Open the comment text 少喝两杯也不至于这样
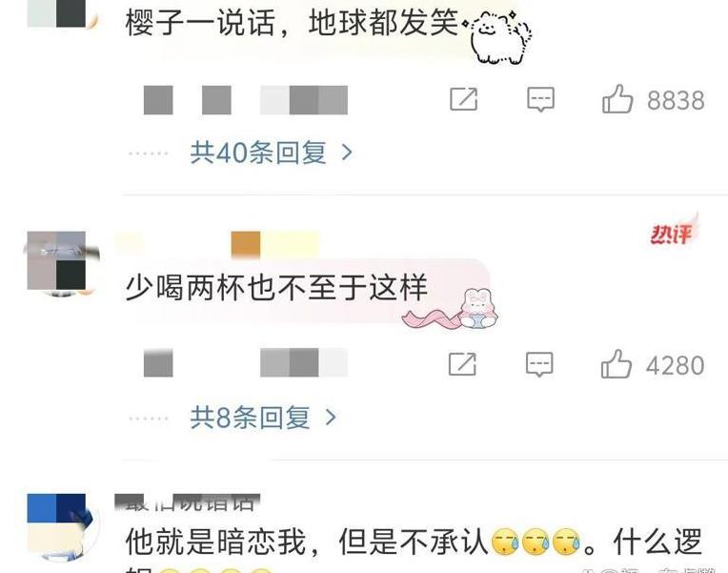The image size is (728, 573). click(276, 288)
